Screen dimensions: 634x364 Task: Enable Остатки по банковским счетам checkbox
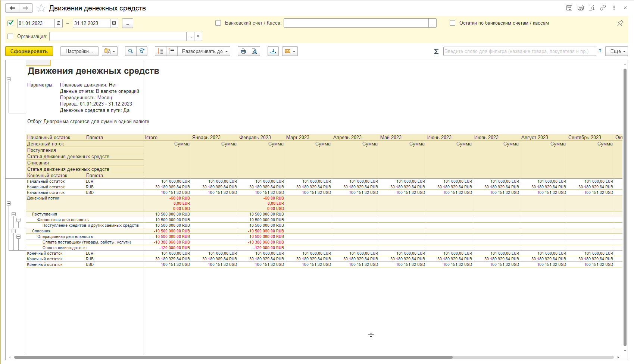[x=453, y=23]
